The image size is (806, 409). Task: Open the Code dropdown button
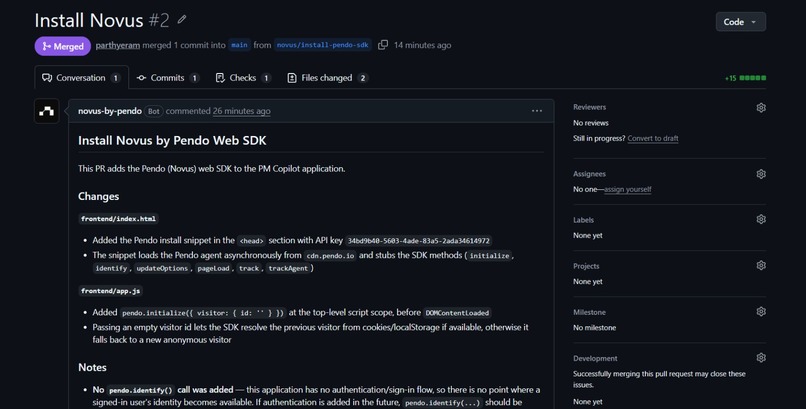click(740, 22)
